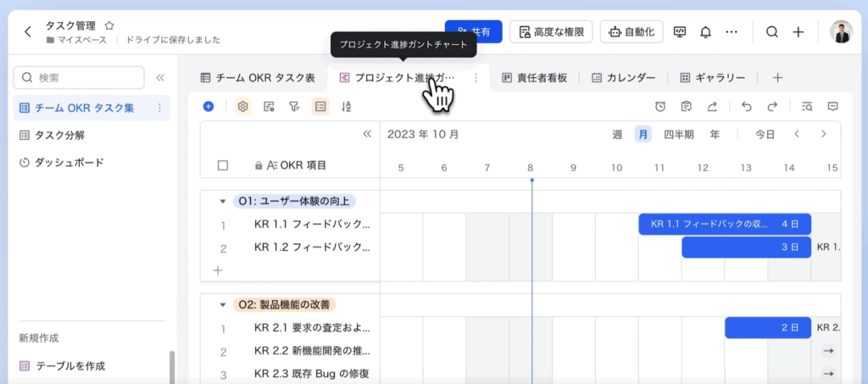Click the filter funnel icon in toolbar
The image size is (868, 384).
[294, 106]
